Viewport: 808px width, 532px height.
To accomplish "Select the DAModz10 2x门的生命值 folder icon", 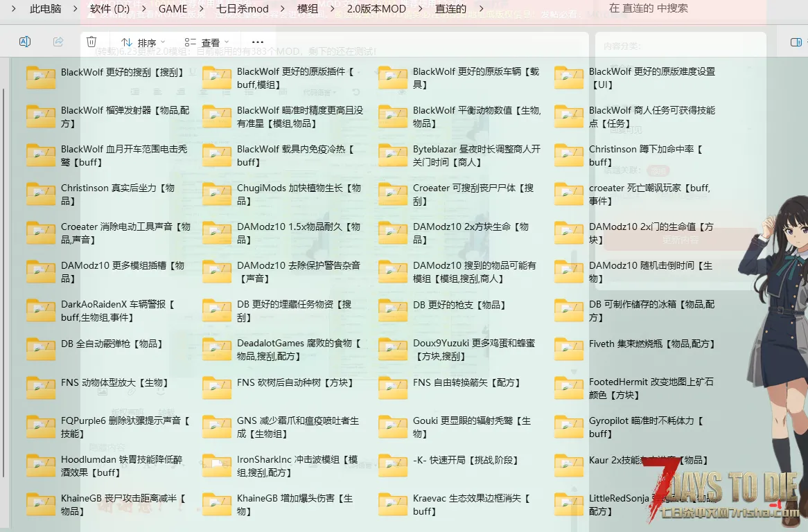I will [x=569, y=233].
